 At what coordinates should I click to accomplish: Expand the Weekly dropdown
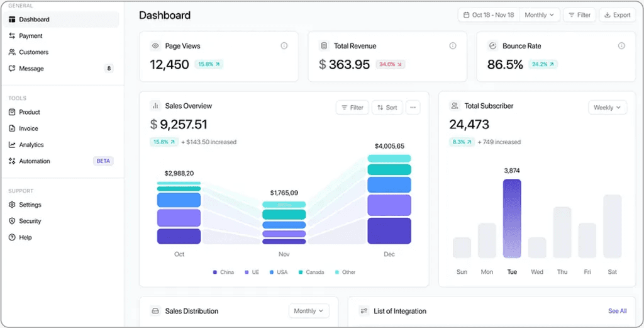(x=608, y=108)
